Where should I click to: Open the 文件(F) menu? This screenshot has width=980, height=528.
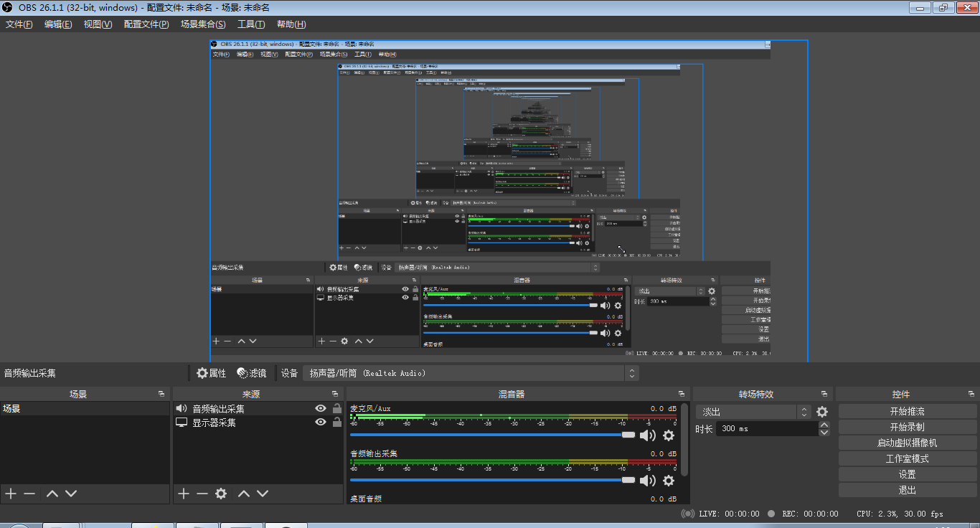click(19, 24)
